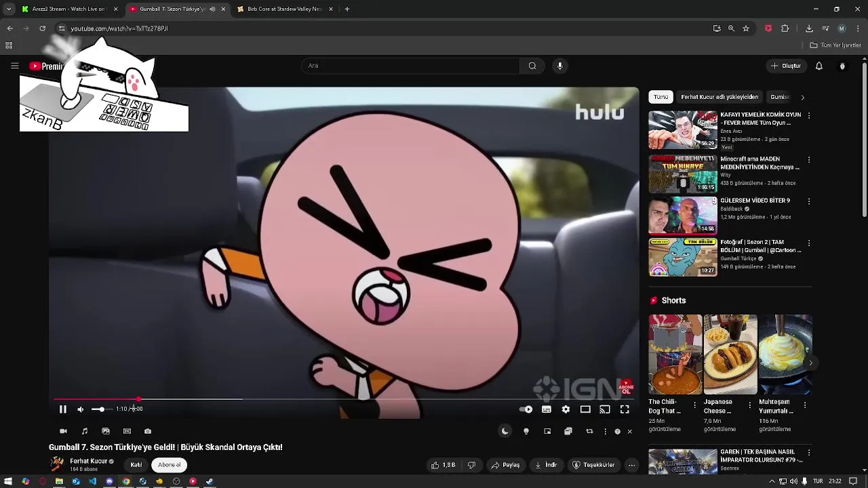This screenshot has height=488, width=868.
Task: Enter fullscreen video mode
Action: 625,409
